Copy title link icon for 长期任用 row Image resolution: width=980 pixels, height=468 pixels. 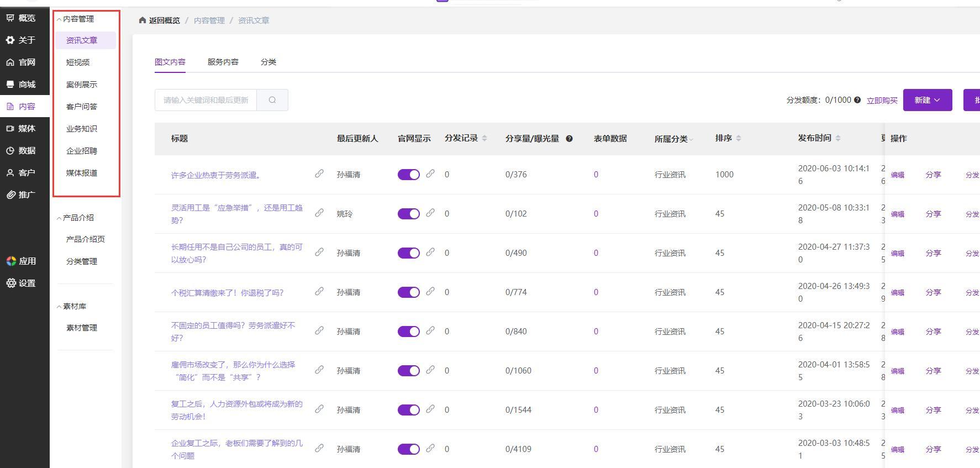click(319, 252)
